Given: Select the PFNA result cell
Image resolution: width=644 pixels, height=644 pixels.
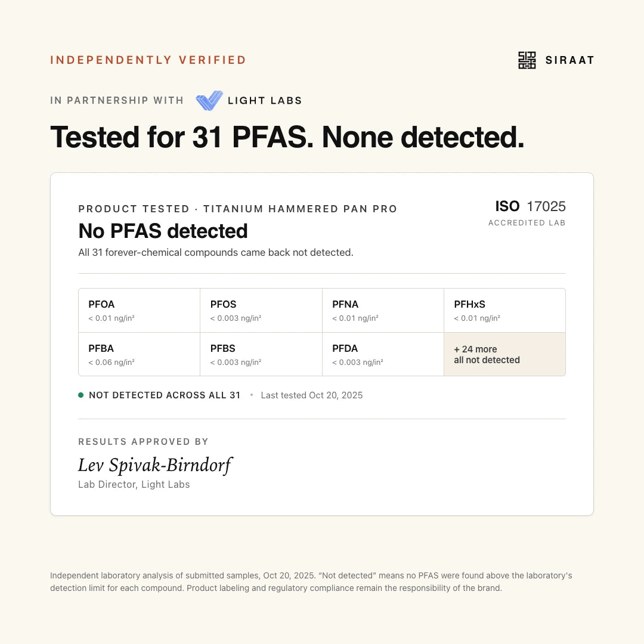Looking at the screenshot, I should click(x=383, y=311).
